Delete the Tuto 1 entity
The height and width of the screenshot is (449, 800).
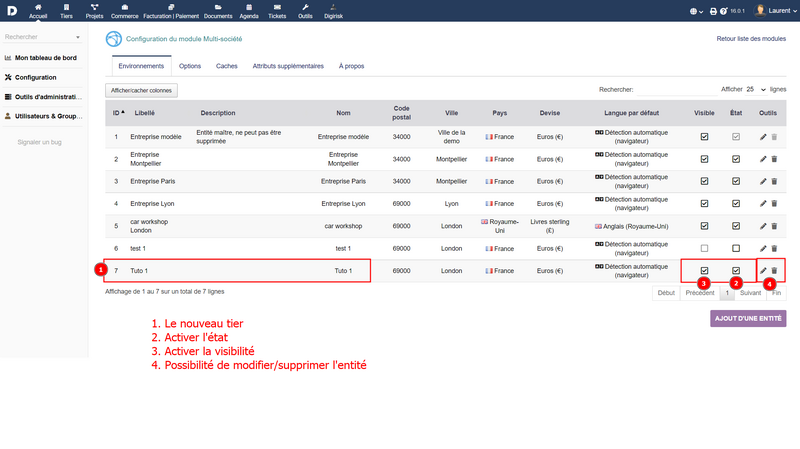[774, 270]
